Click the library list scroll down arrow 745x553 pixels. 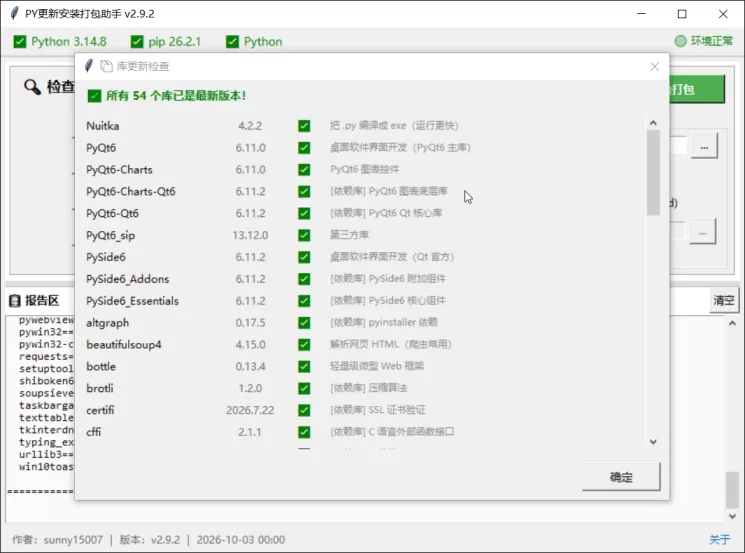pos(653,442)
